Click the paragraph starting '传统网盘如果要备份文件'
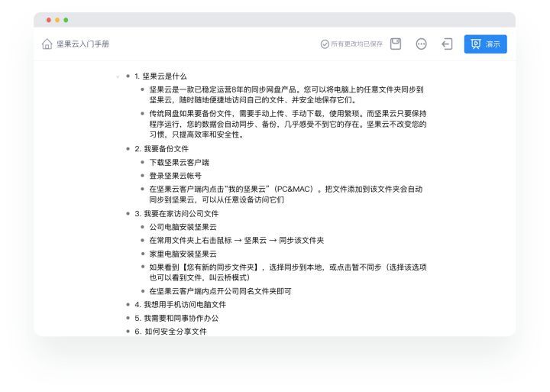 (x=288, y=124)
